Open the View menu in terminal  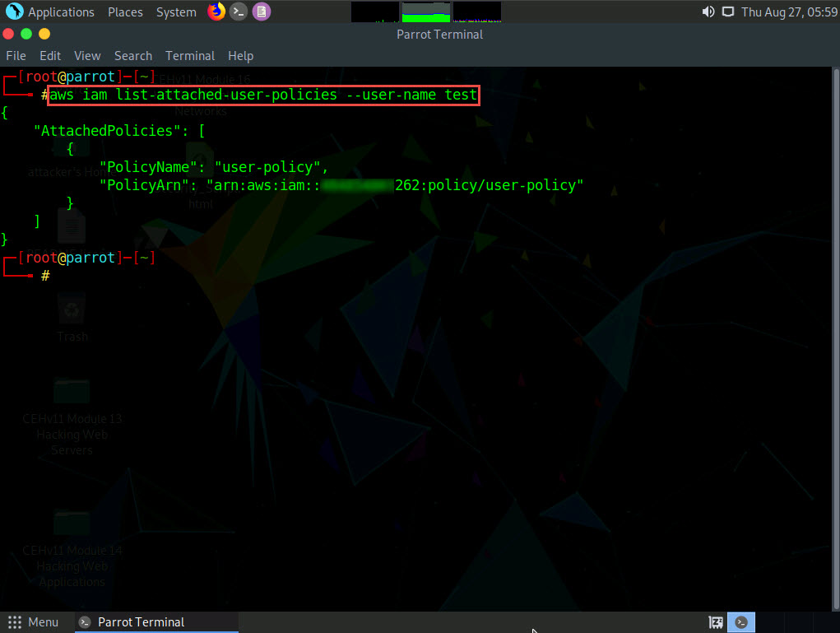coord(87,56)
